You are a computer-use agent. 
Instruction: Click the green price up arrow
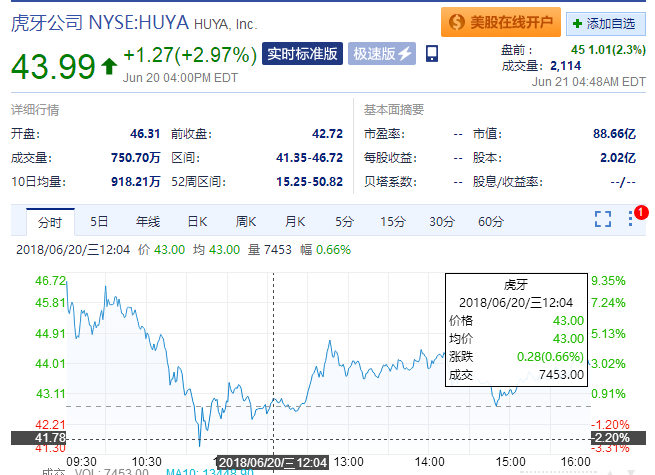point(109,66)
